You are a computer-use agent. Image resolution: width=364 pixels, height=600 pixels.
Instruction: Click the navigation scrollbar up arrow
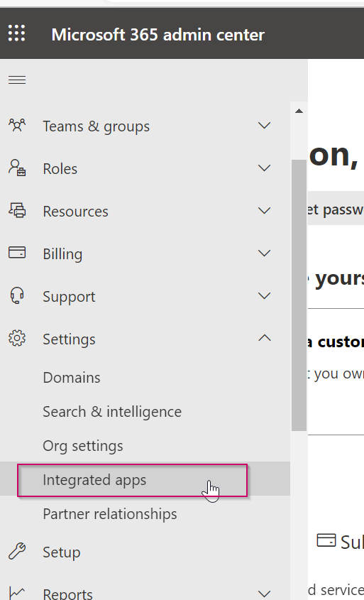299,111
